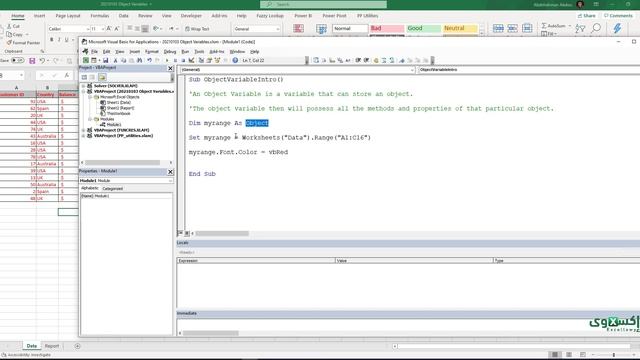Image resolution: width=640 pixels, height=360 pixels.
Task: Toggle Design Mode icon in VBA toolbar
Action: pyautogui.click(x=191, y=60)
